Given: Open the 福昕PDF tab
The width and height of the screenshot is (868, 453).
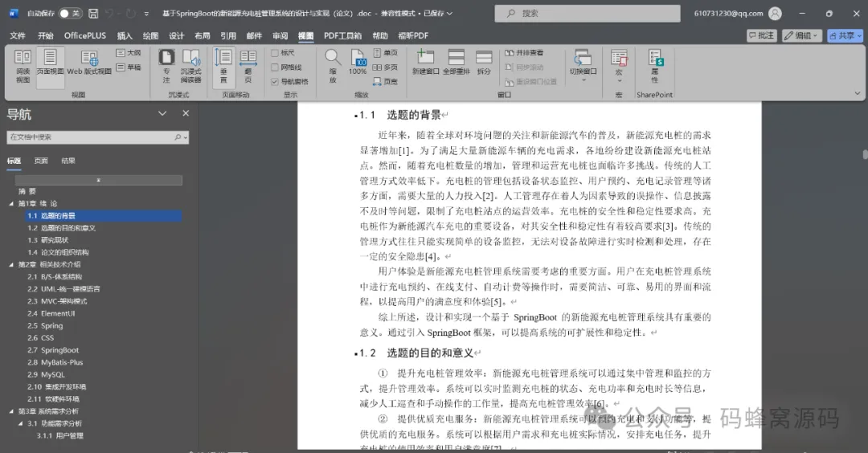Looking at the screenshot, I should point(413,35).
